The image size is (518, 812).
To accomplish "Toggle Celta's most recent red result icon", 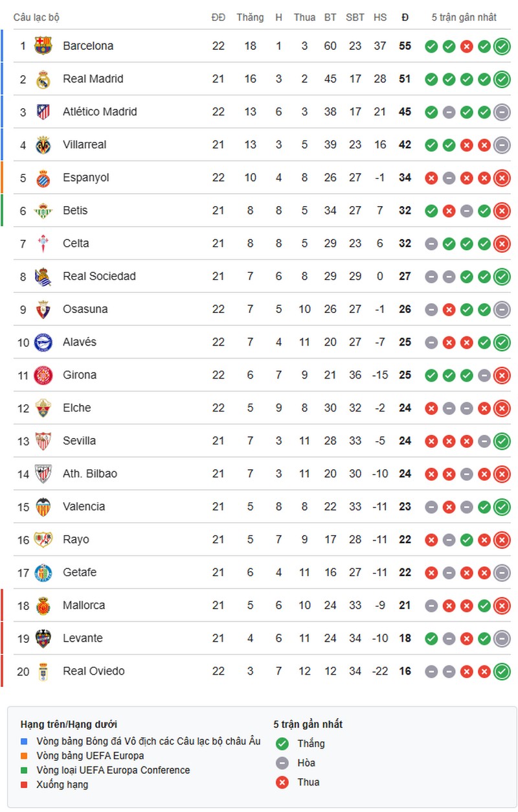I will point(502,244).
